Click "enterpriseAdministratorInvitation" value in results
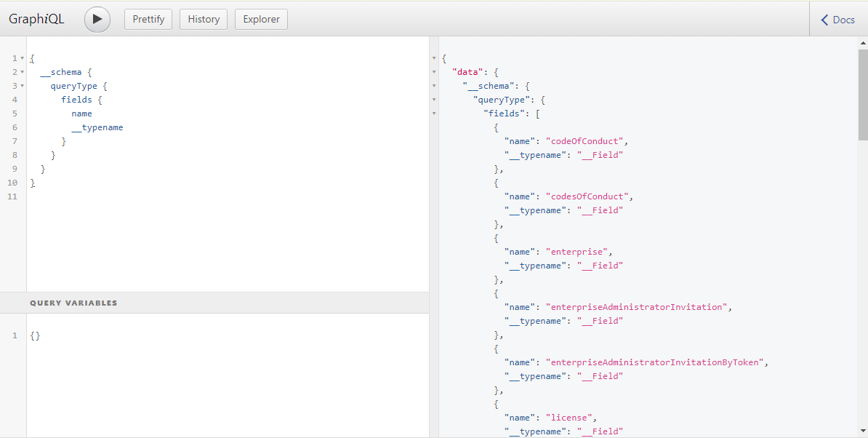The height and width of the screenshot is (438, 868). [x=637, y=307]
